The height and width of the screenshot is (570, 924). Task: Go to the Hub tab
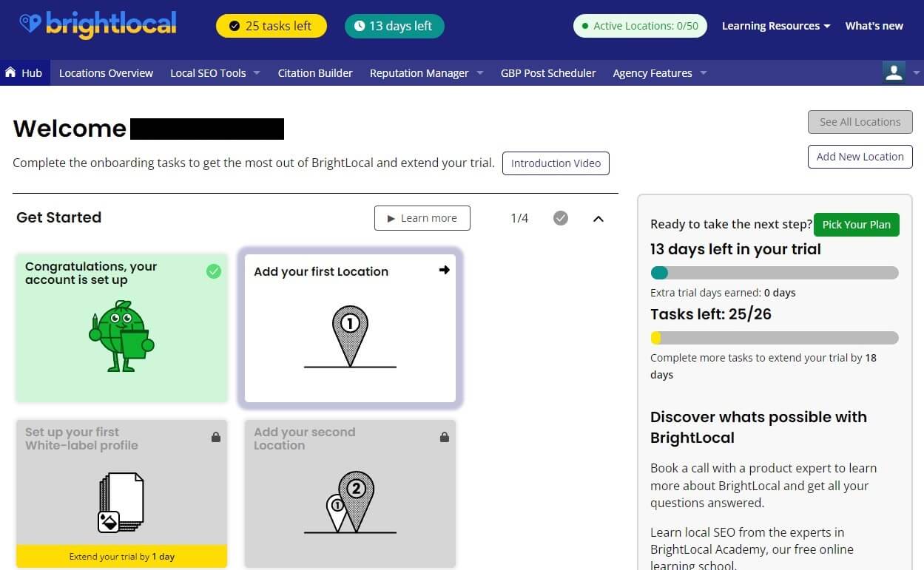24,72
